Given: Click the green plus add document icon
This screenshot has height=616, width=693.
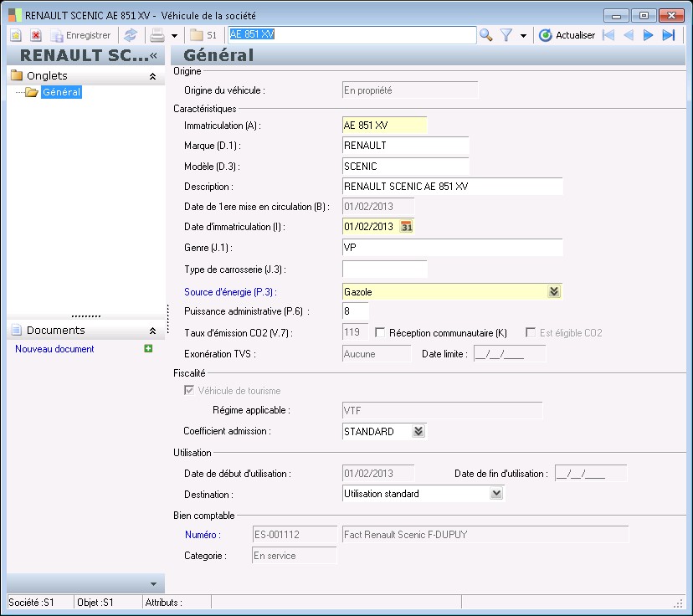Looking at the screenshot, I should tap(148, 348).
